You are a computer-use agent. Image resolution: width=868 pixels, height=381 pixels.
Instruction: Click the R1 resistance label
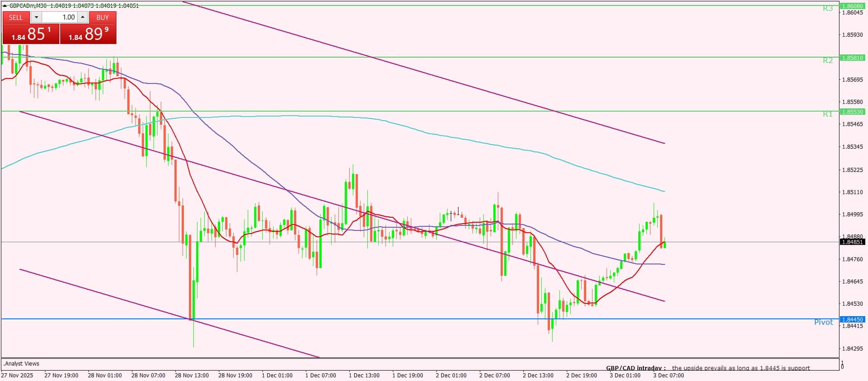tap(828, 114)
